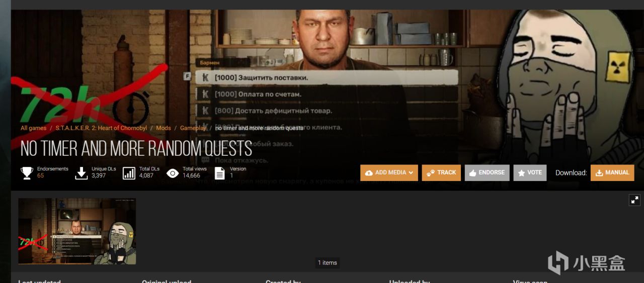Click the Unique DLs download arrow icon

[x=81, y=173]
